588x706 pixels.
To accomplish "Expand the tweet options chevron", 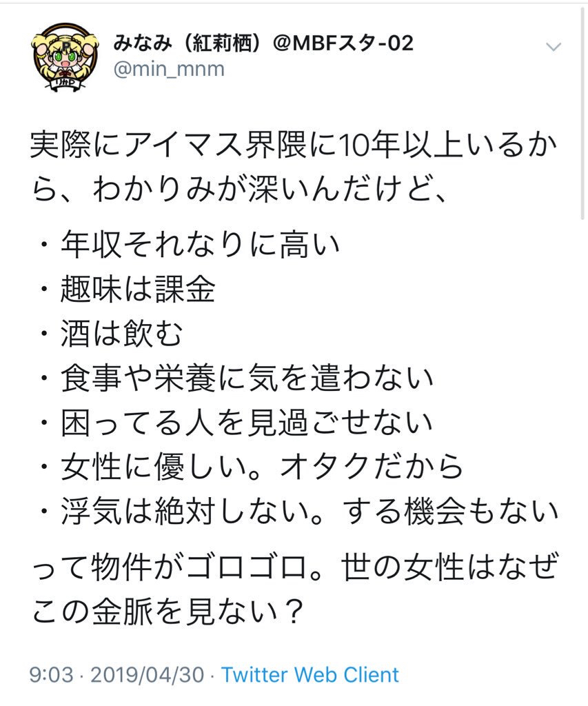I will (553, 47).
